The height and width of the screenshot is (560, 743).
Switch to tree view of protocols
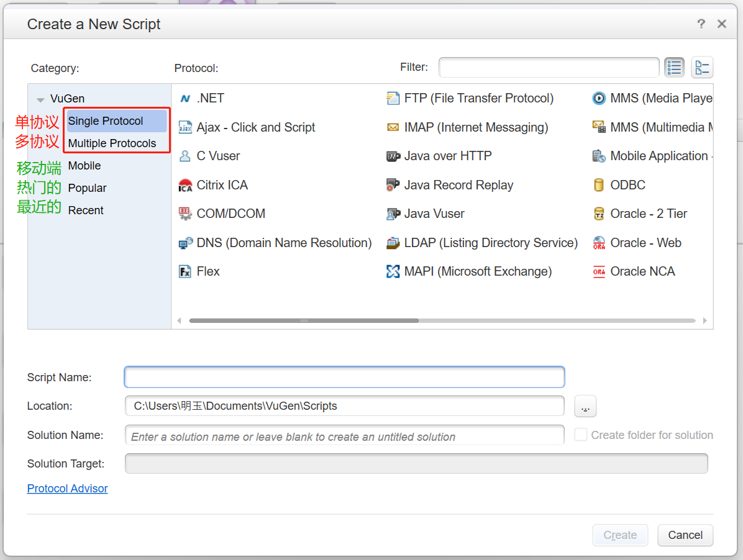click(702, 67)
